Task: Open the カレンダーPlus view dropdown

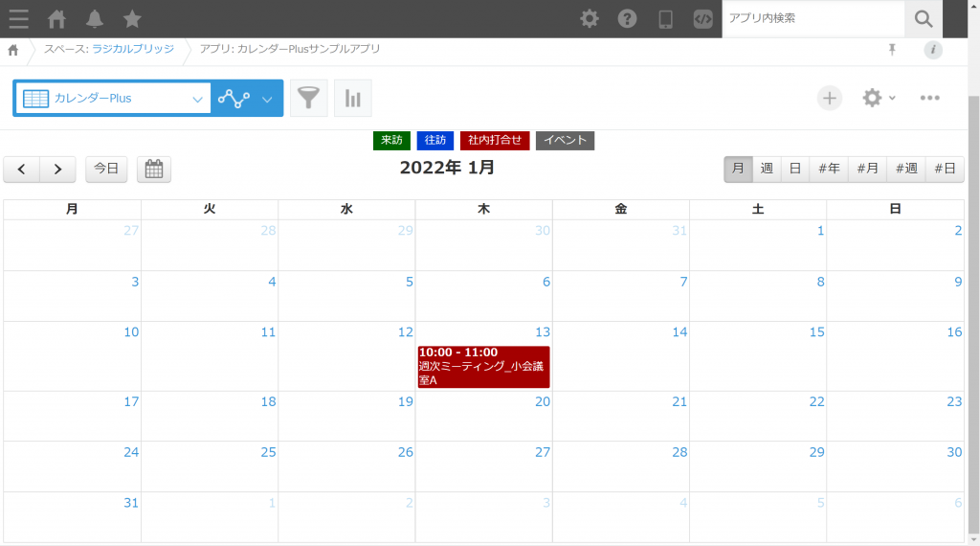Action: click(x=113, y=99)
